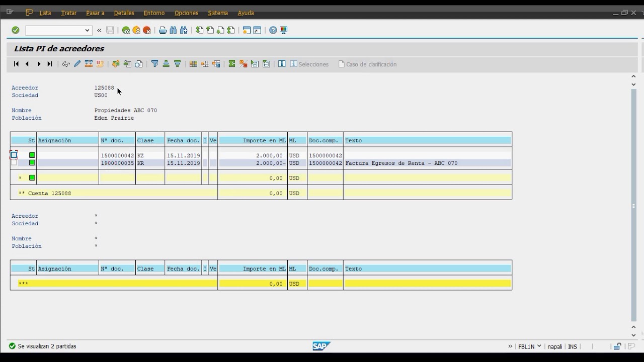Open the FBL1N transaction dropdown in status bar
644x362 pixels.
tap(539, 346)
